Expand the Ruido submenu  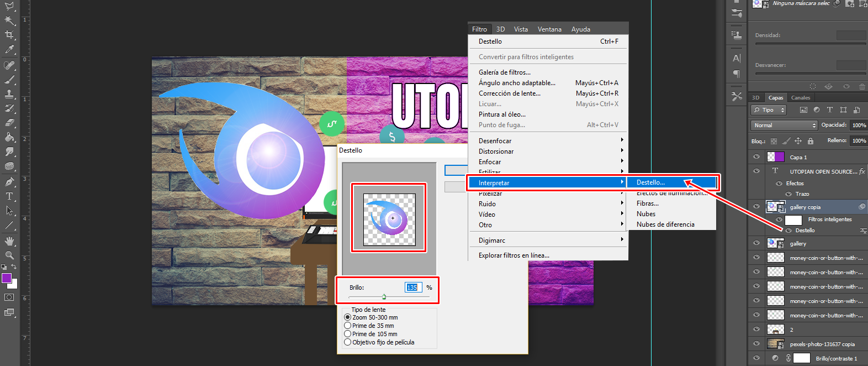(x=548, y=204)
